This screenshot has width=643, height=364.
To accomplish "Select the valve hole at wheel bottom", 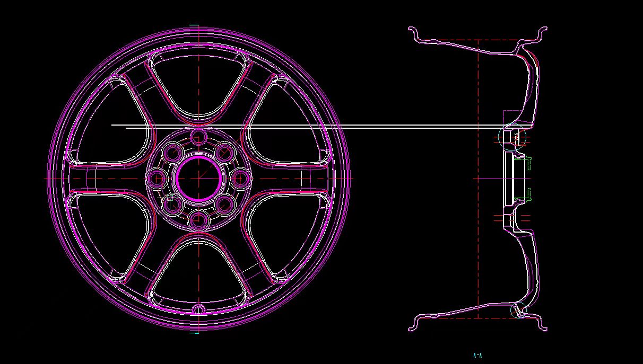I will (198, 309).
